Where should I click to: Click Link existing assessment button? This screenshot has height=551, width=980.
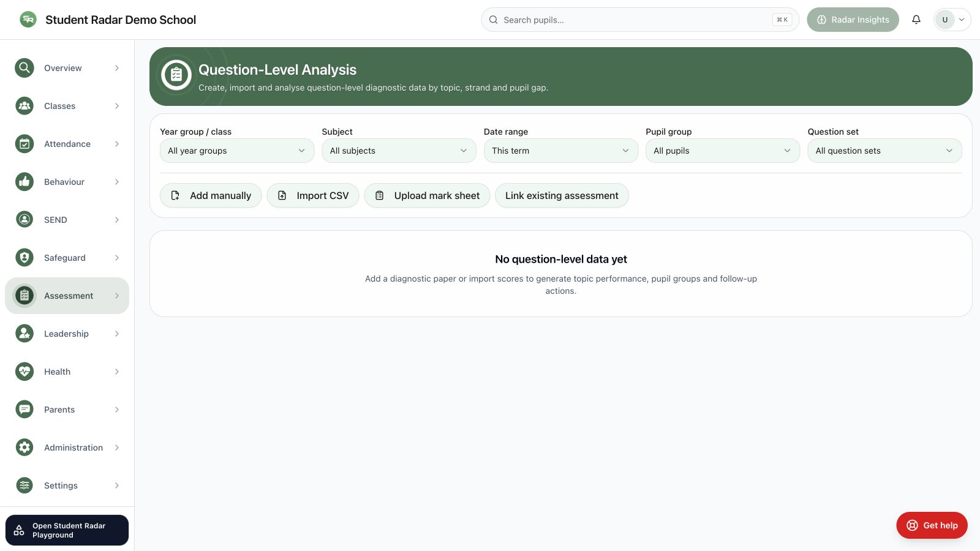pyautogui.click(x=562, y=195)
